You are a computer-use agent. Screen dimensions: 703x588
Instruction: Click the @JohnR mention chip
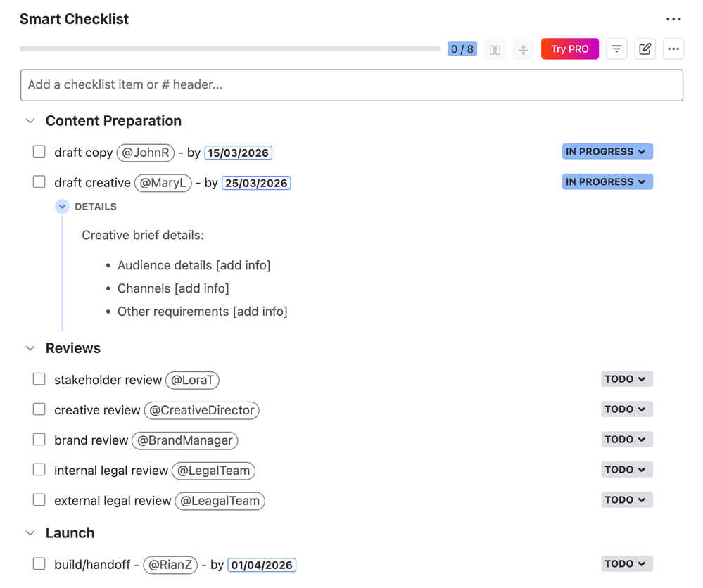(x=145, y=152)
